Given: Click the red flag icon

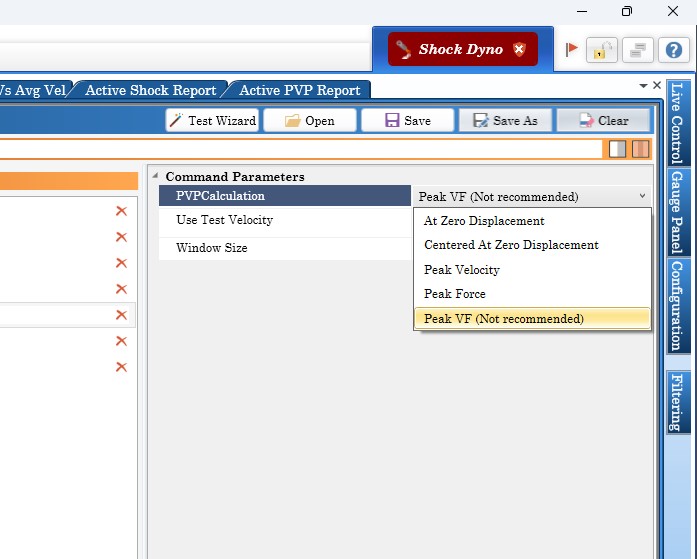Looking at the screenshot, I should coord(571,49).
